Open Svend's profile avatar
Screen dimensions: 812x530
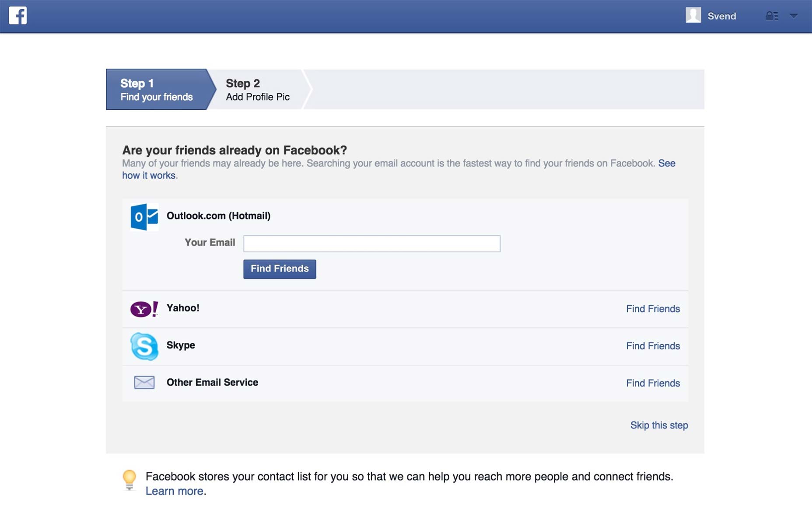click(x=693, y=15)
